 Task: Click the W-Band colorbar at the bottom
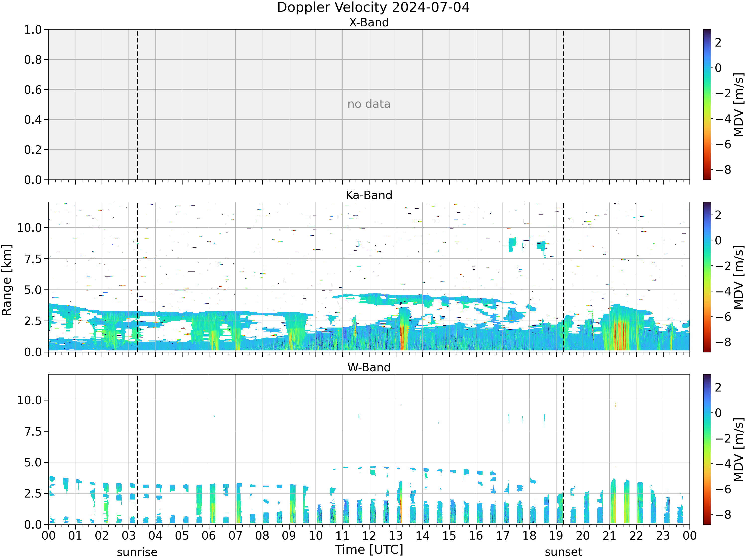coord(707,449)
